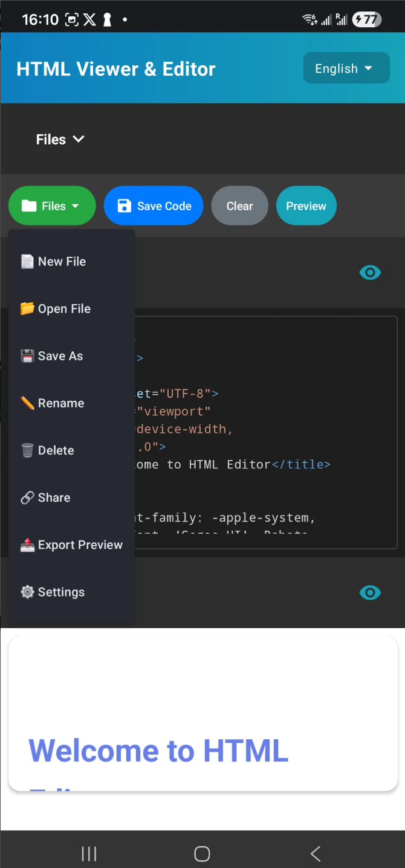The height and width of the screenshot is (868, 405).
Task: Toggle the lower panel eye icon
Action: click(x=370, y=592)
